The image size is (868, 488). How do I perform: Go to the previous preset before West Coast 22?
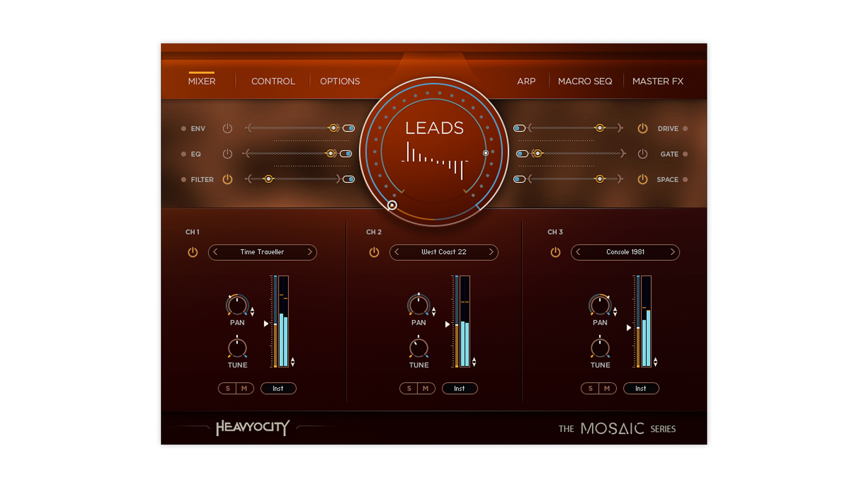tap(397, 252)
